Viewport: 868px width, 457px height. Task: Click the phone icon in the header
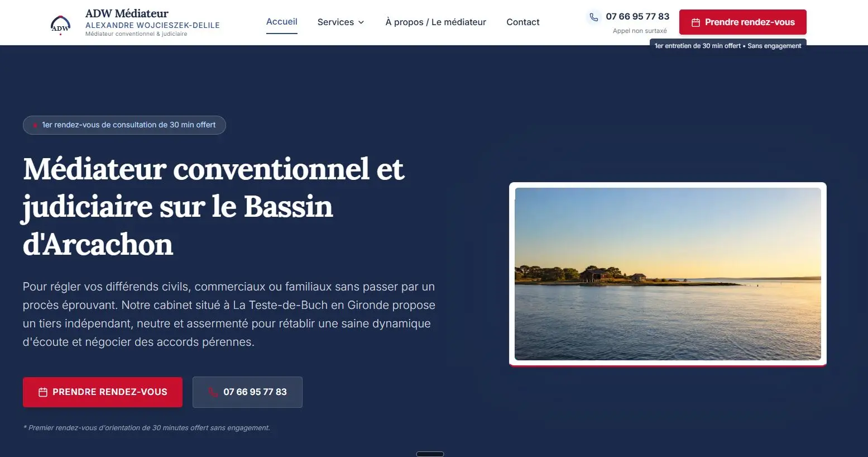[x=594, y=17]
